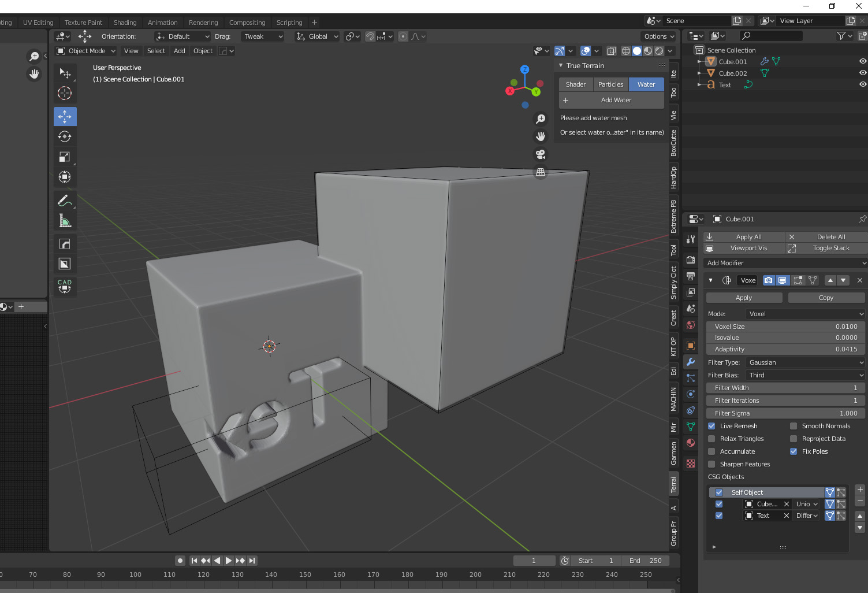Adjust the Adaptivity value slider
The width and height of the screenshot is (868, 593).
pos(785,349)
